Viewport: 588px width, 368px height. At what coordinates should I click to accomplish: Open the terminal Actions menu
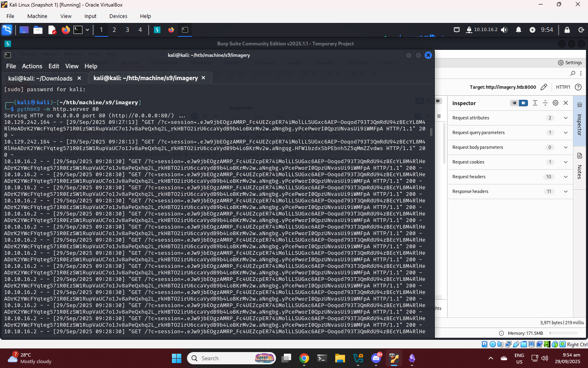coord(32,66)
